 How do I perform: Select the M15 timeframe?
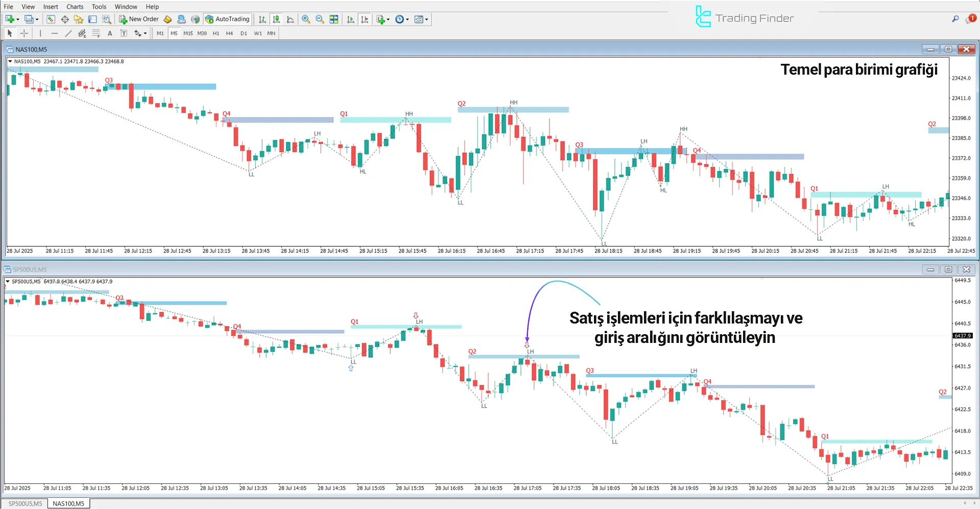coord(188,33)
